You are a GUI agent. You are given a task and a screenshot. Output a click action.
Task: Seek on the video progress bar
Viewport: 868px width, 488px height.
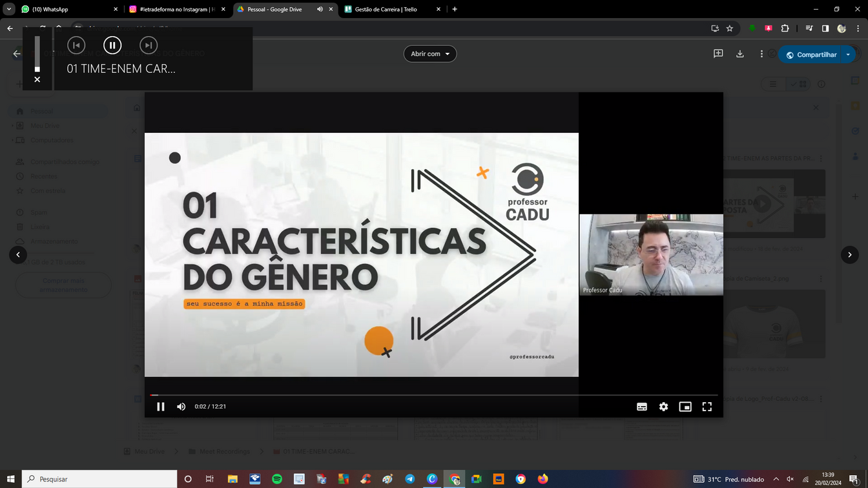433,395
